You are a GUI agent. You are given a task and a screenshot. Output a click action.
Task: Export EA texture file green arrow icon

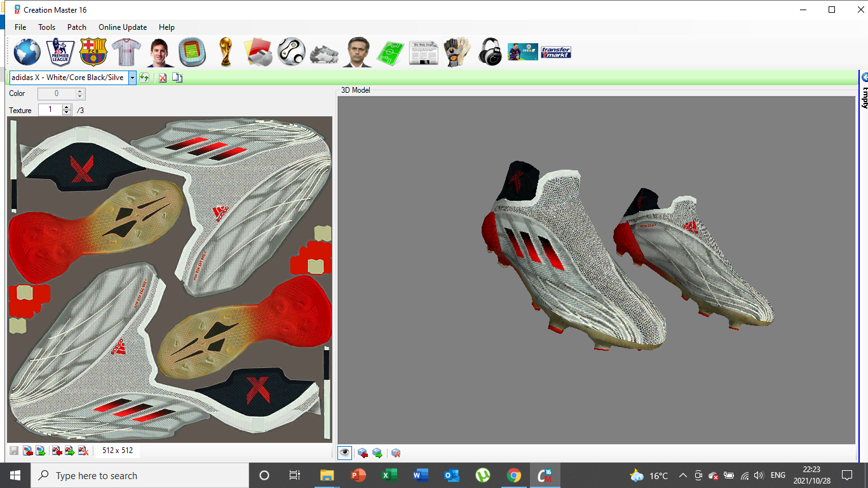[x=70, y=451]
